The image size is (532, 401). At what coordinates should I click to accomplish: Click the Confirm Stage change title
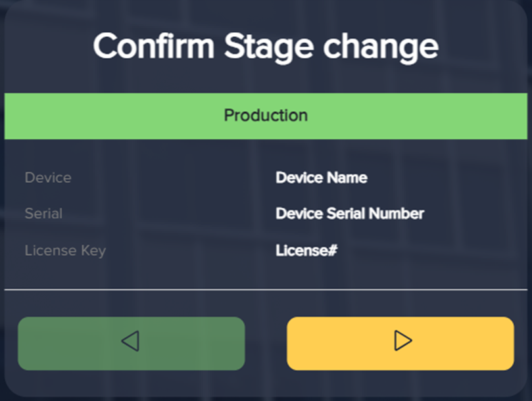pyautogui.click(x=266, y=46)
